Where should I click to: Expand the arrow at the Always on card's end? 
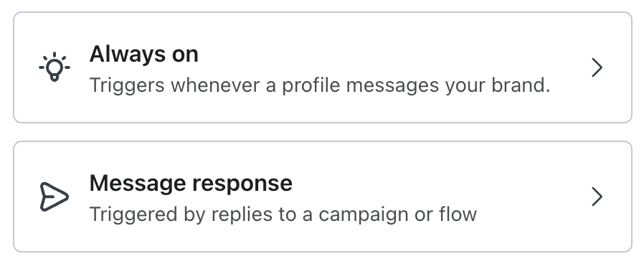pyautogui.click(x=597, y=67)
